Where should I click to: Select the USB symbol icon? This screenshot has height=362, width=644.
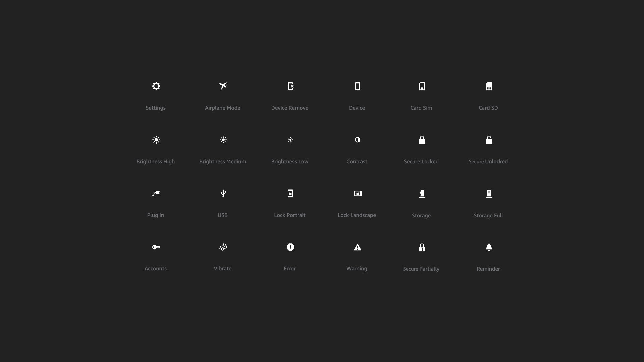coord(223,193)
